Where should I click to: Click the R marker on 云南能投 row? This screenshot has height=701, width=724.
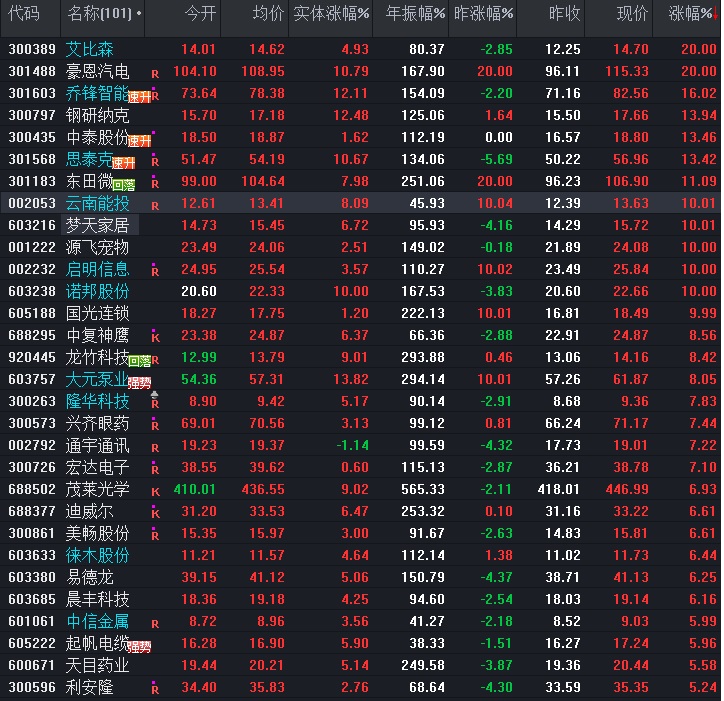click(x=155, y=206)
